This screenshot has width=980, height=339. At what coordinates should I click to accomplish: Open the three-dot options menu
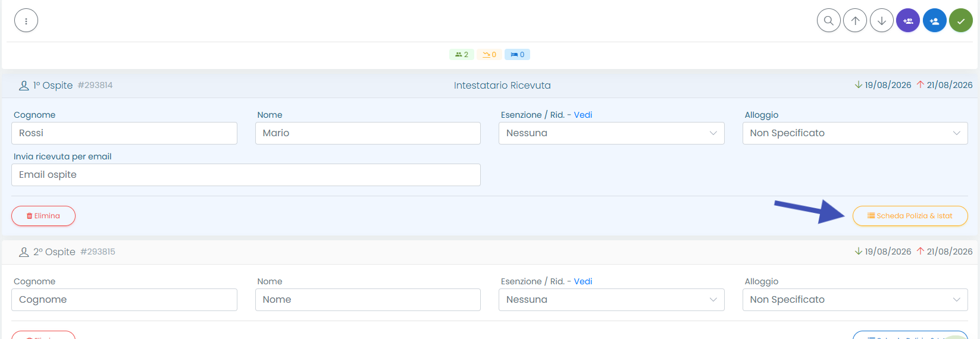[x=26, y=21]
